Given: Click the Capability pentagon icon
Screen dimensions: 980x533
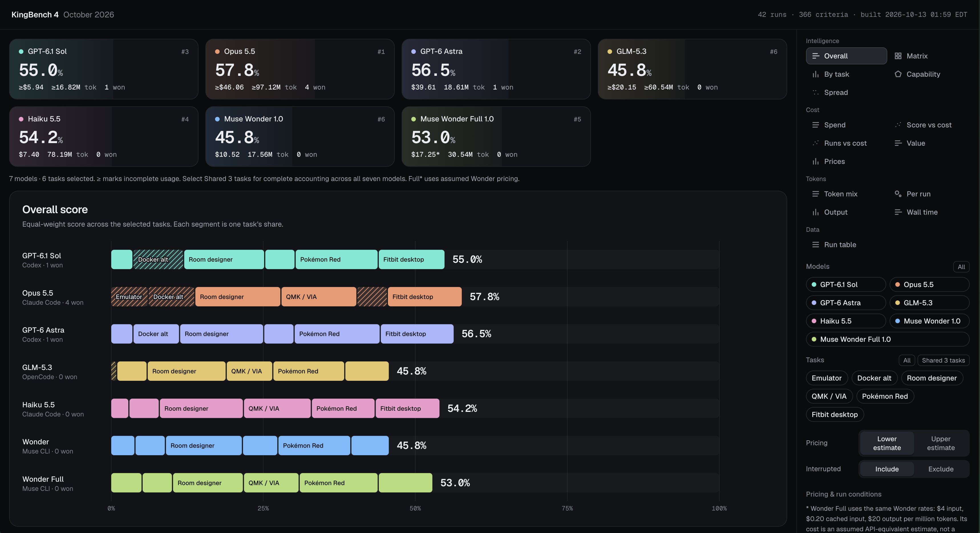Looking at the screenshot, I should click(898, 74).
